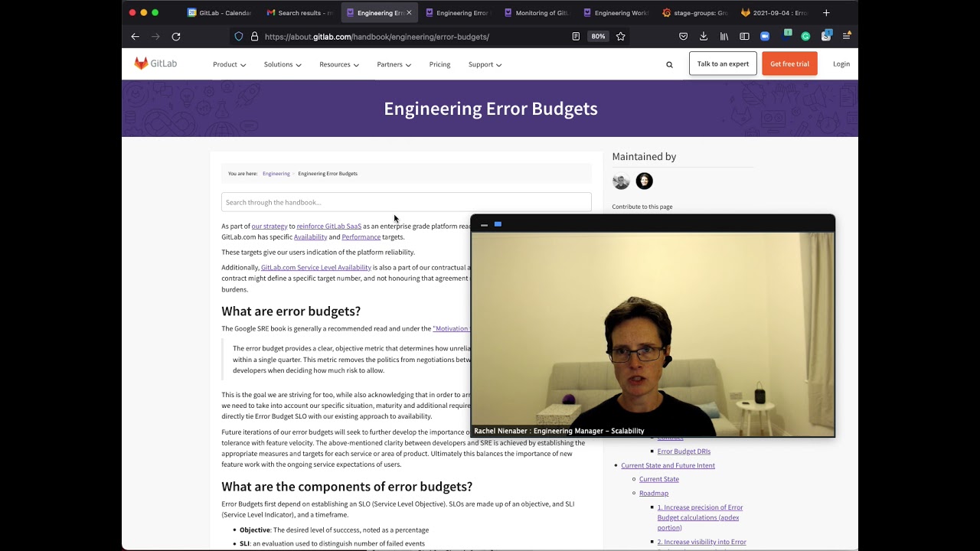Open the tracking protection shield icon
980x551 pixels.
[x=239, y=37]
